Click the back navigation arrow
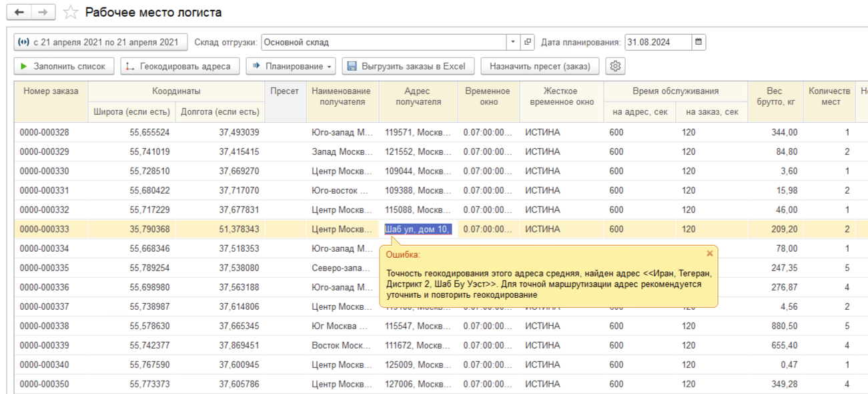Viewport: 868px width, 394px height. 19,13
